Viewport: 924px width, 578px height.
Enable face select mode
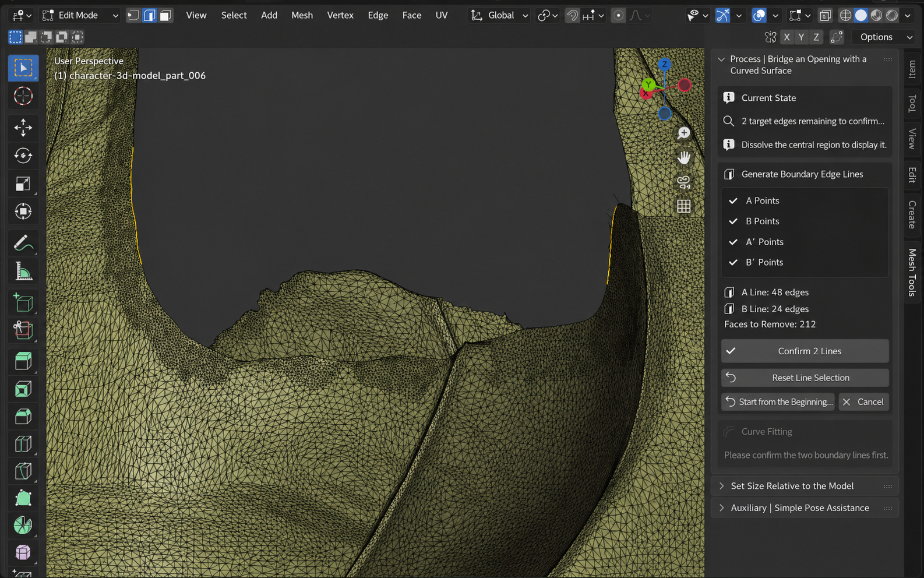[x=166, y=15]
